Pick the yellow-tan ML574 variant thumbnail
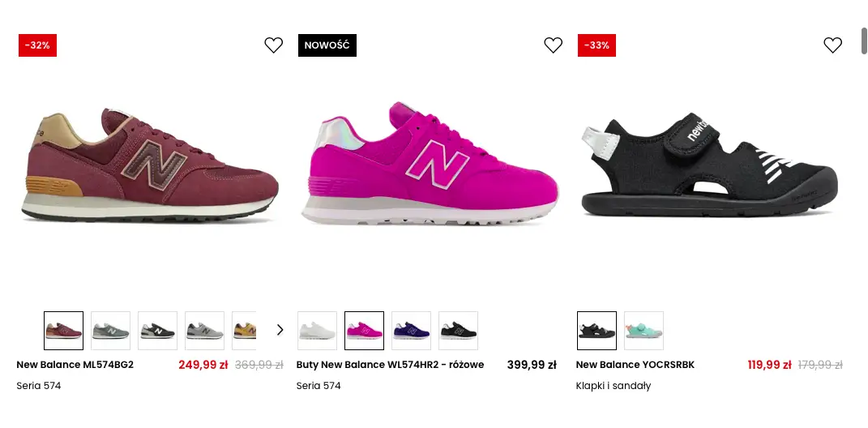Viewport: 868px width, 428px height. (x=244, y=331)
